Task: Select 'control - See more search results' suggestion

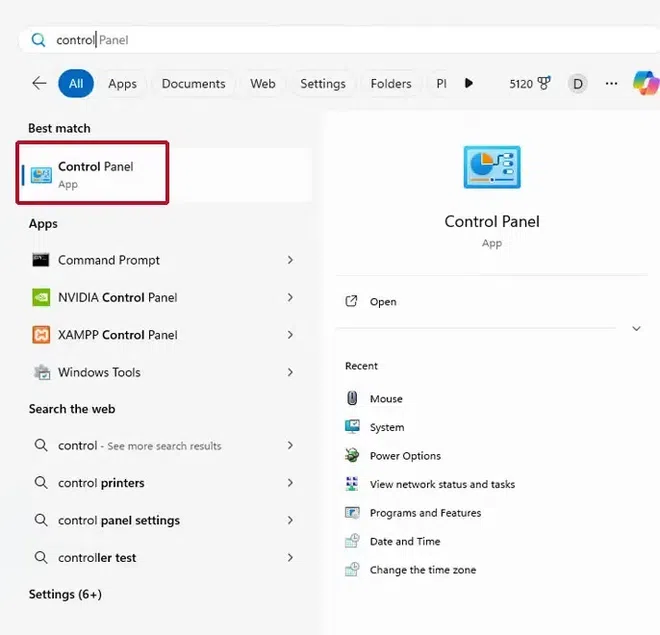Action: pos(164,446)
